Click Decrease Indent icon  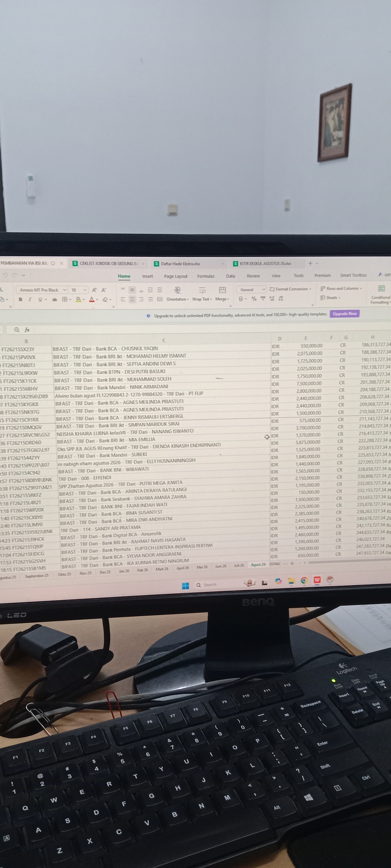(x=150, y=290)
